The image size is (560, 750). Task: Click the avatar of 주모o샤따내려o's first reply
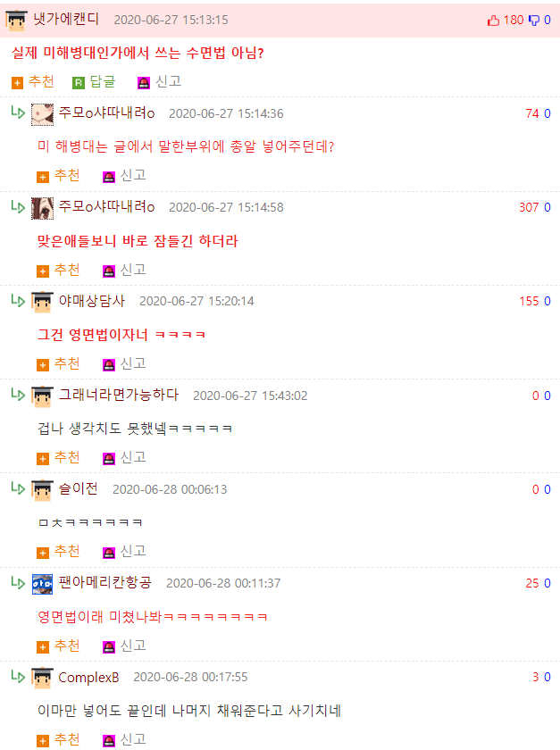42,114
